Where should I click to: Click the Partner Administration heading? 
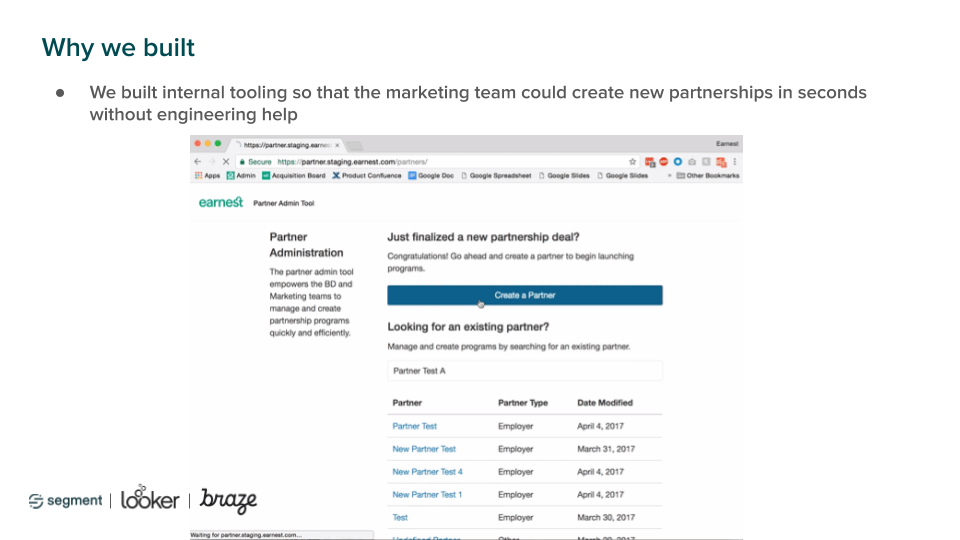point(306,245)
